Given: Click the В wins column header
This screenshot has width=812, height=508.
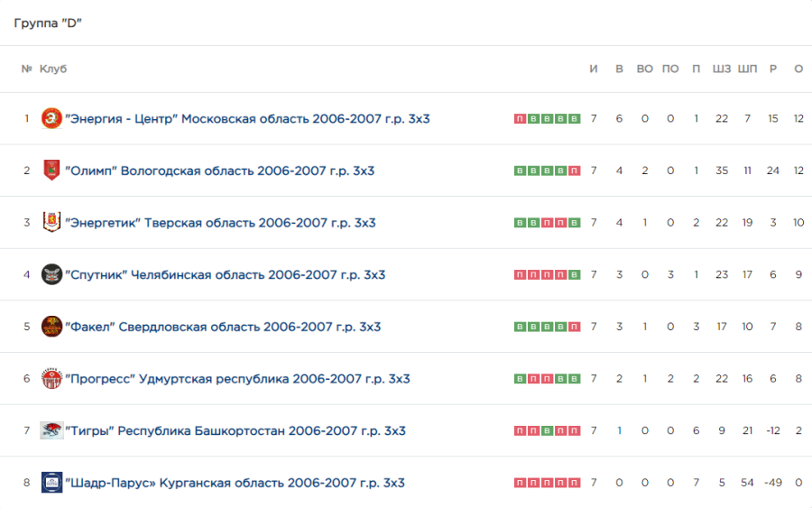Looking at the screenshot, I should pos(619,69).
